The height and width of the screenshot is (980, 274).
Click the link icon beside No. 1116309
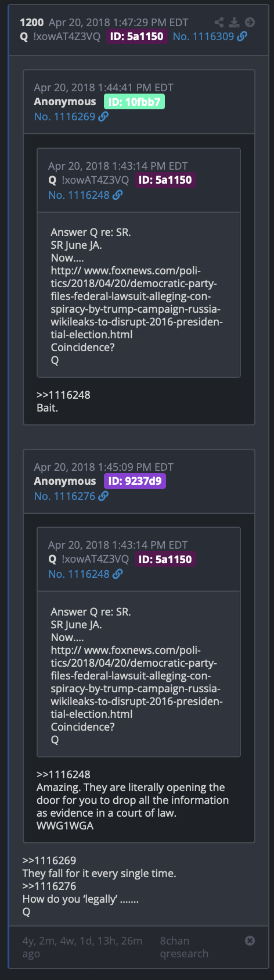242,36
